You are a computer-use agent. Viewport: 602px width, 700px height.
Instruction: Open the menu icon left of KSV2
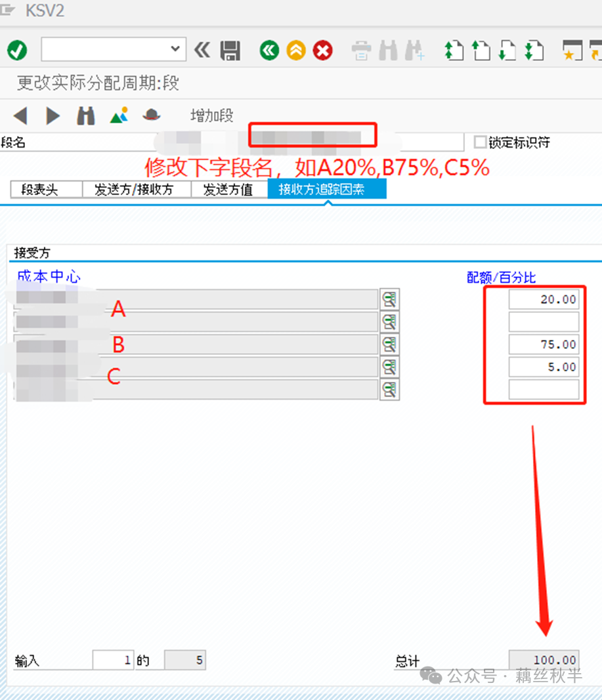pos(8,9)
